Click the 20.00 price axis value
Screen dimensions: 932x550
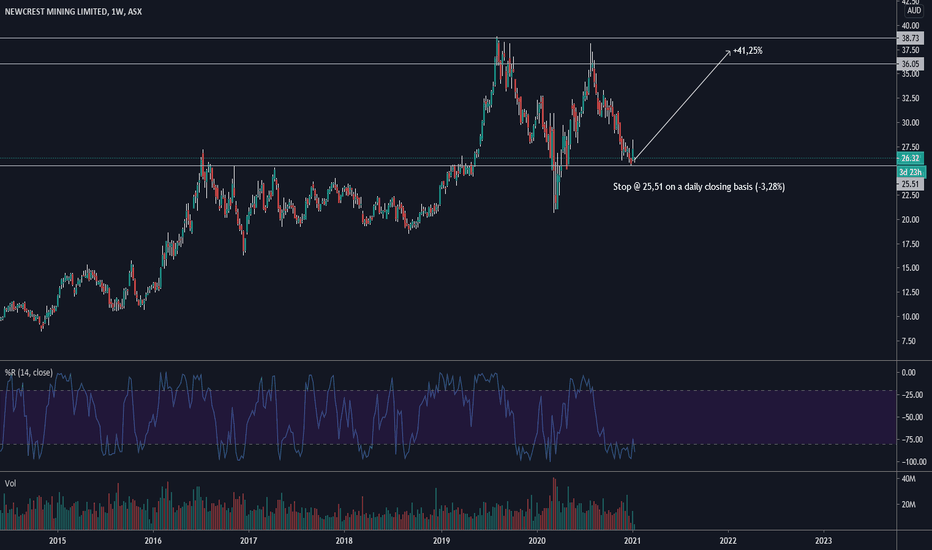coord(910,220)
